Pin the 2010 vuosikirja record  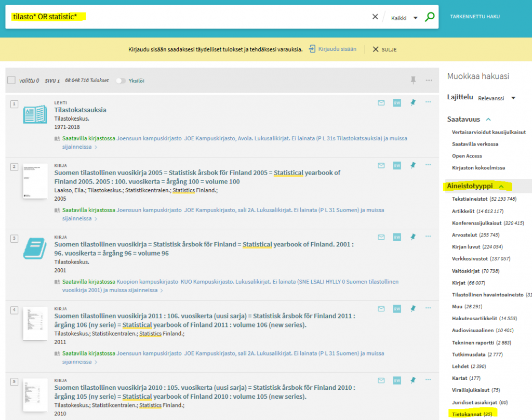point(413,380)
